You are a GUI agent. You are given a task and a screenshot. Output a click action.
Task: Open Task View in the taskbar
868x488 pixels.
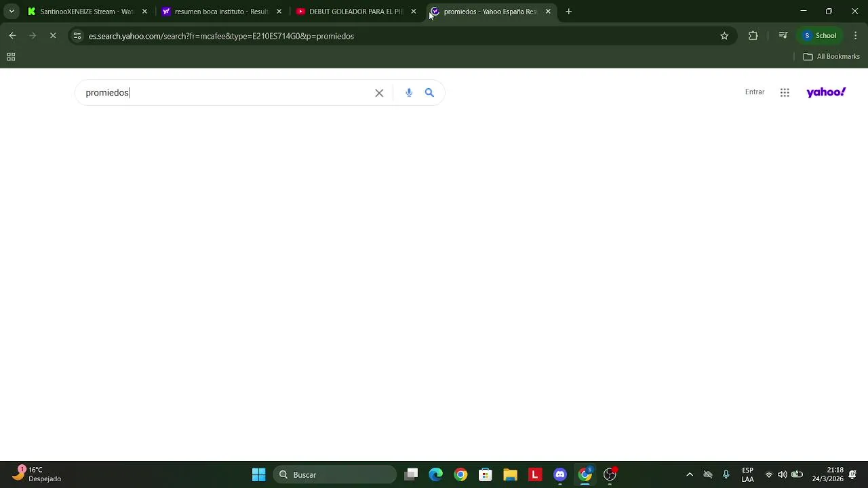411,474
